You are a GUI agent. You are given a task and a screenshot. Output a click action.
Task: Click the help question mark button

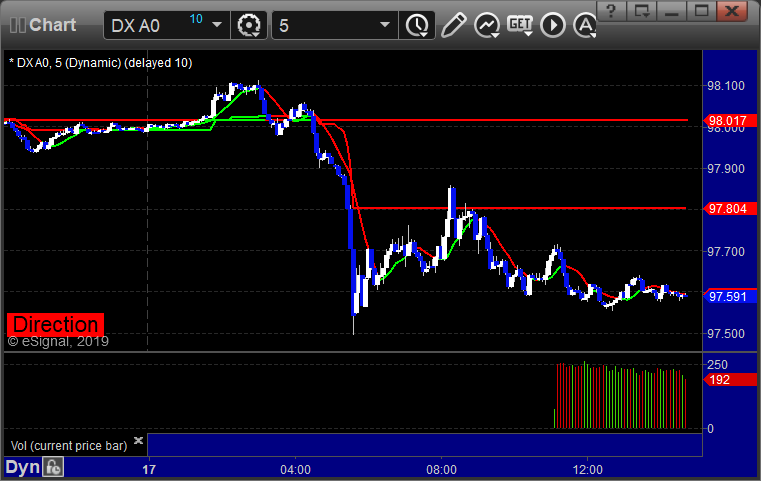click(x=611, y=11)
